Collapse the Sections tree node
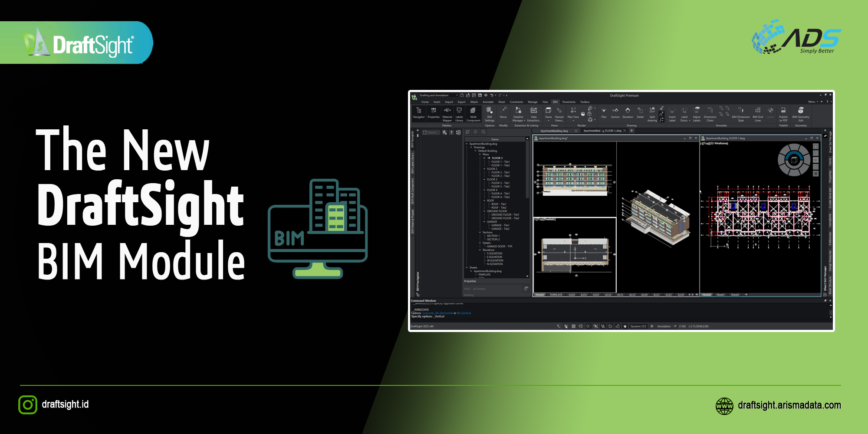This screenshot has width=868, height=434. tap(480, 232)
